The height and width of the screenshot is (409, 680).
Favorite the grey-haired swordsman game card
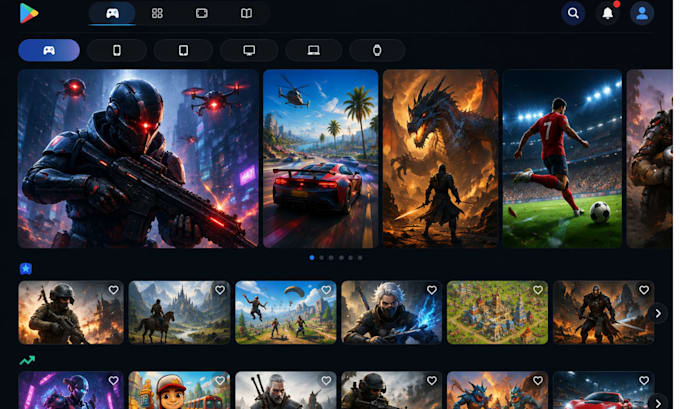(326, 381)
